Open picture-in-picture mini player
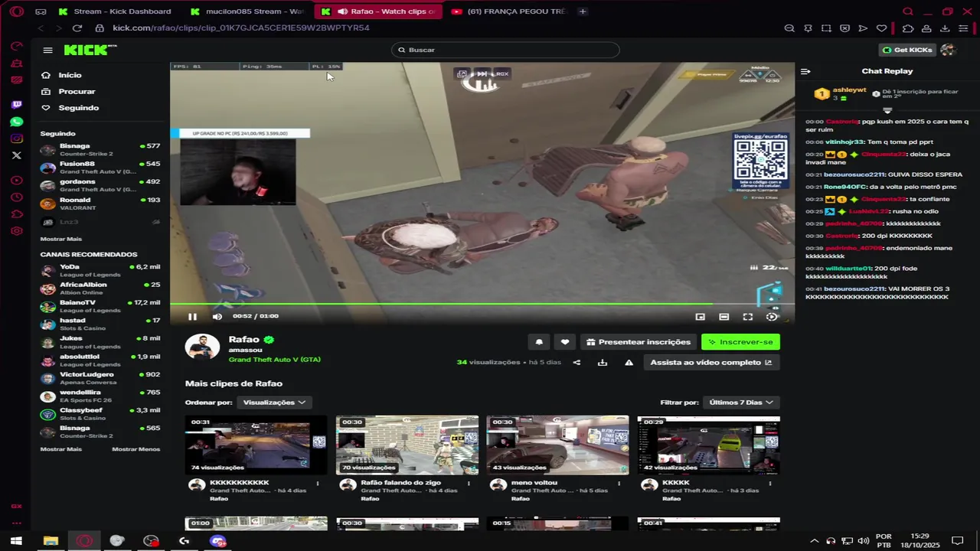The height and width of the screenshot is (551, 980). [700, 317]
